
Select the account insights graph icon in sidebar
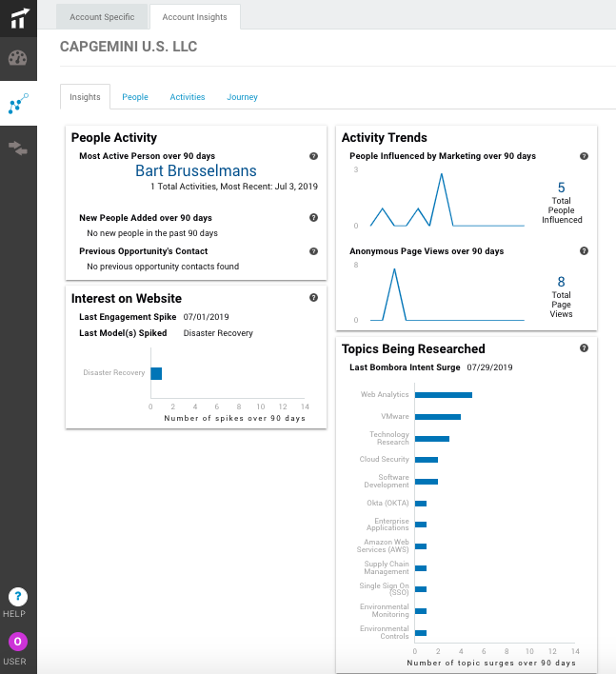[18, 104]
